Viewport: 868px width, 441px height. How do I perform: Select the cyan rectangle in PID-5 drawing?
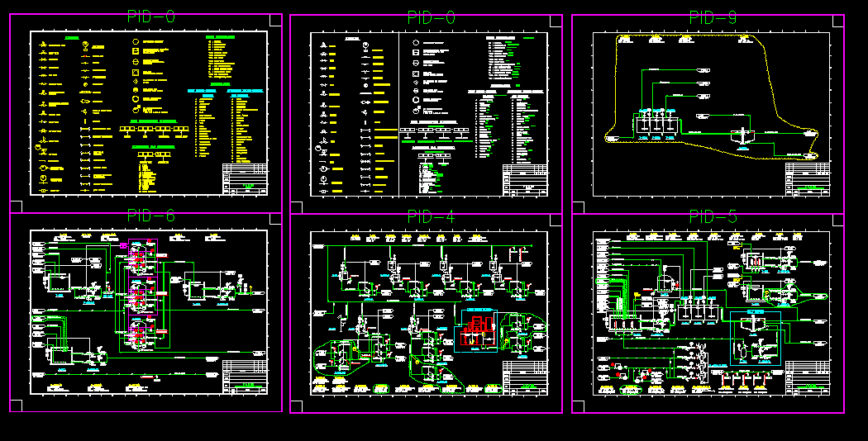(755, 338)
